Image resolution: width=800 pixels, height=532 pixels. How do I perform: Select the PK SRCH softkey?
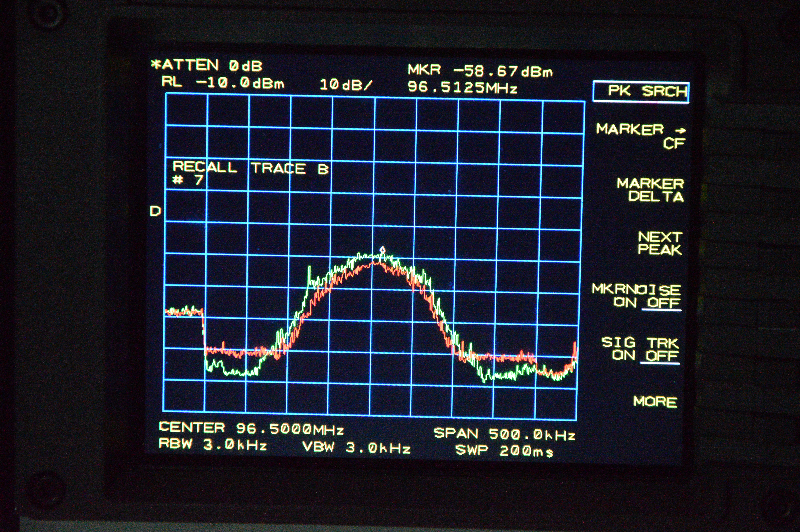tap(641, 92)
